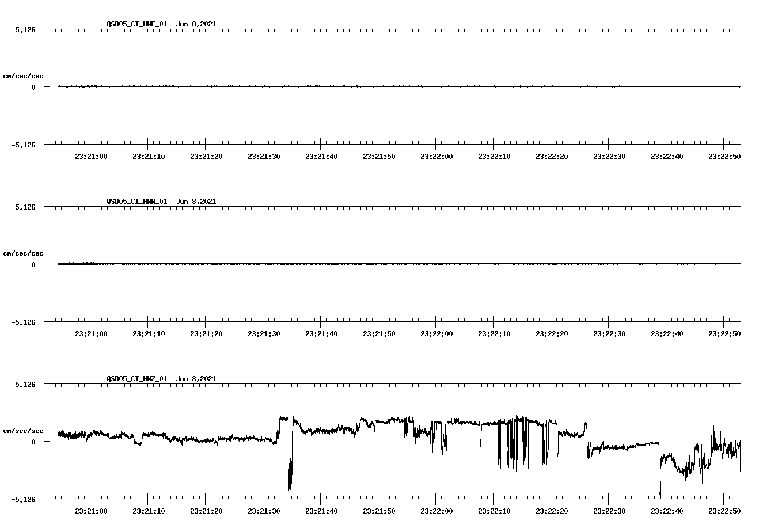Click the QSD05_CI_HNN_01 plot title
The width and height of the screenshot is (782, 532).
click(x=161, y=201)
